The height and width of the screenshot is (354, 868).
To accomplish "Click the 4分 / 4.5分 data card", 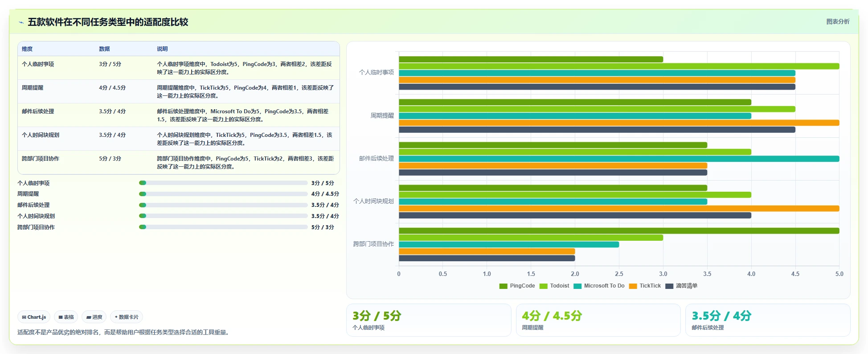I will [598, 320].
